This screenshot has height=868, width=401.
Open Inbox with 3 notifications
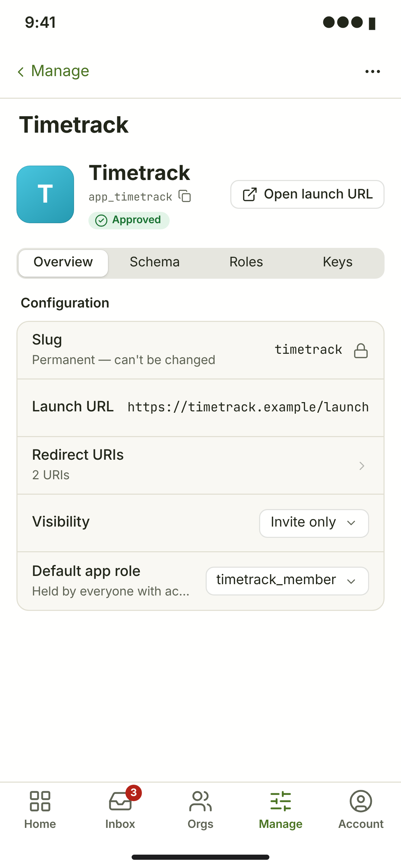[x=120, y=810]
